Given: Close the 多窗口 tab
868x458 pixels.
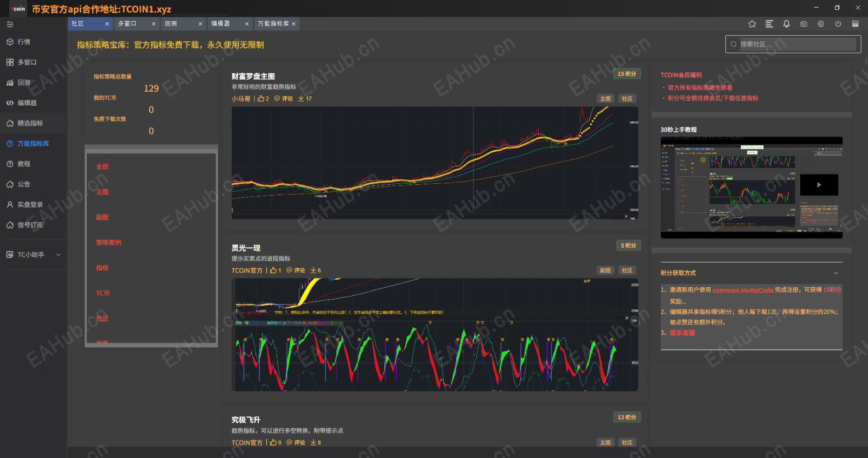Looking at the screenshot, I should point(154,24).
